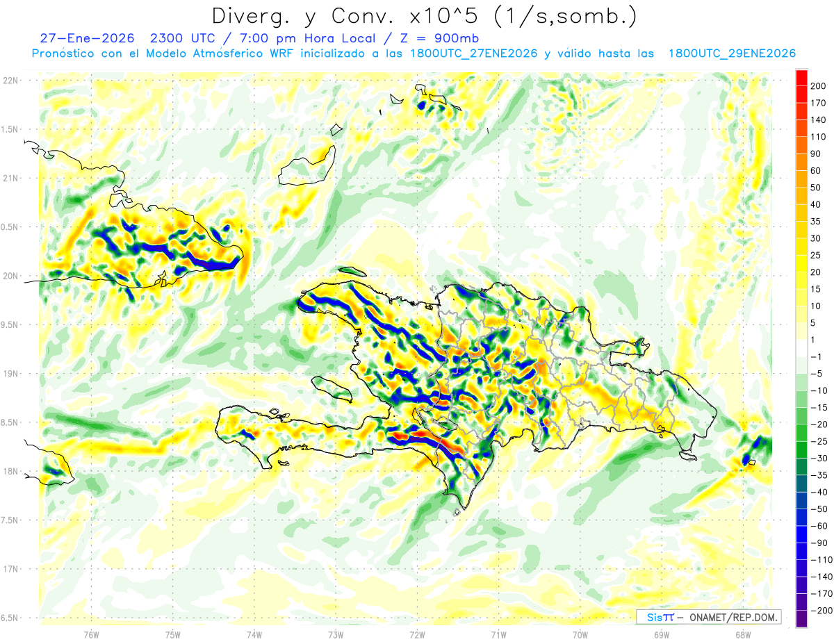The image size is (834, 644).
Task: Click the latitude label '22N'
Action: [10, 80]
